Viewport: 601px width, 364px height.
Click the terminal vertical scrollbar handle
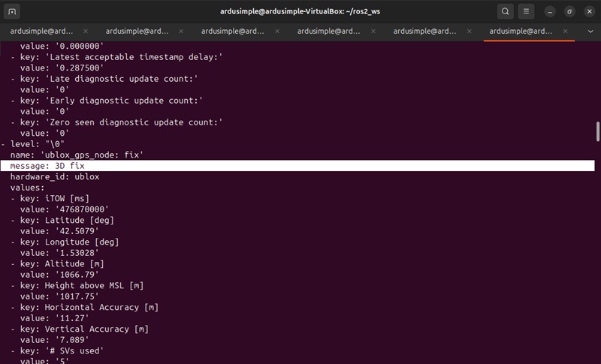pyautogui.click(x=597, y=131)
